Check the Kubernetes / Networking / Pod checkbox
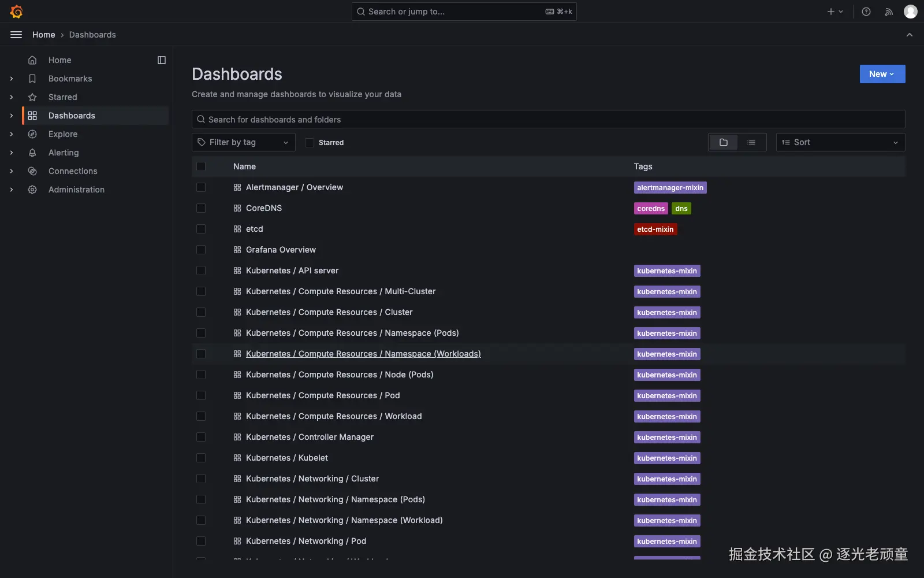924x578 pixels. coord(201,541)
